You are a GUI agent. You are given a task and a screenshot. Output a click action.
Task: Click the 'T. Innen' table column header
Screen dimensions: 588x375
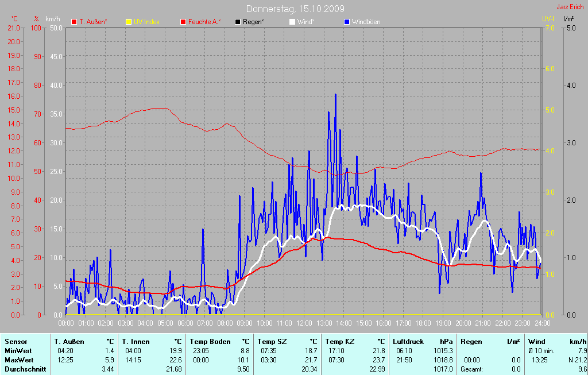[x=136, y=342]
